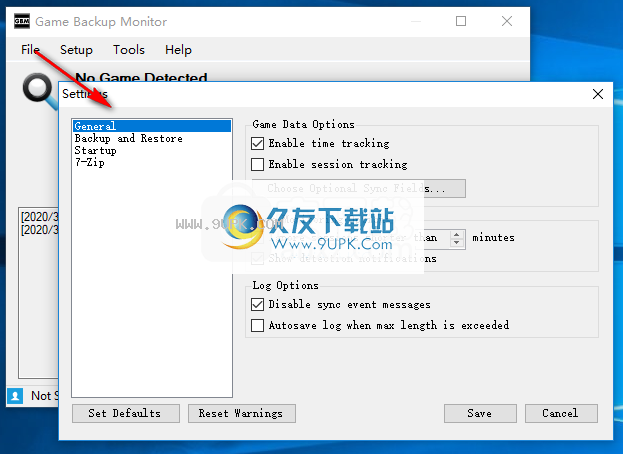The height and width of the screenshot is (454, 623).
Task: Open the Setup menu
Action: click(76, 50)
